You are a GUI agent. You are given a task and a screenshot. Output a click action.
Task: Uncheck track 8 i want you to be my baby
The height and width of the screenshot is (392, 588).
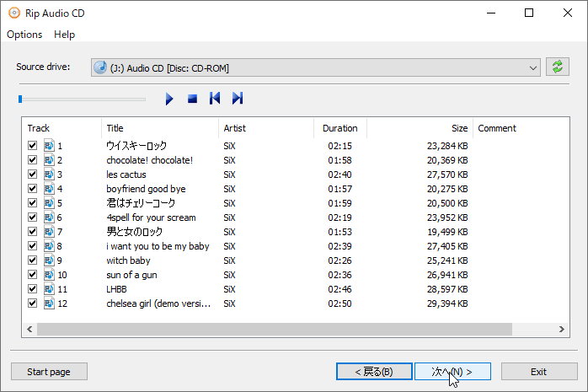click(32, 245)
